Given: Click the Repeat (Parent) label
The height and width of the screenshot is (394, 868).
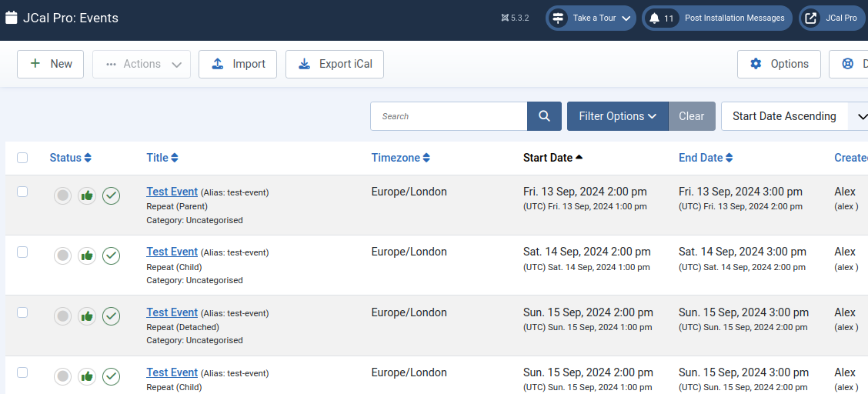Looking at the screenshot, I should point(177,206).
